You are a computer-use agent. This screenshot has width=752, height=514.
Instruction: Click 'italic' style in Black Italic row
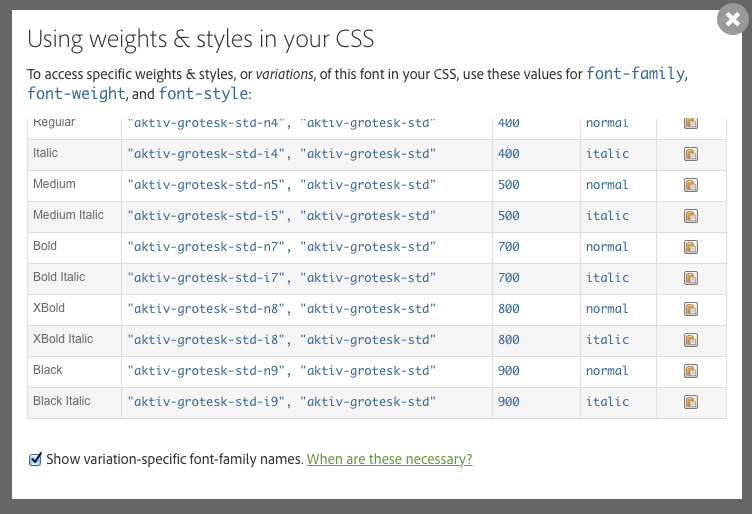click(607, 402)
